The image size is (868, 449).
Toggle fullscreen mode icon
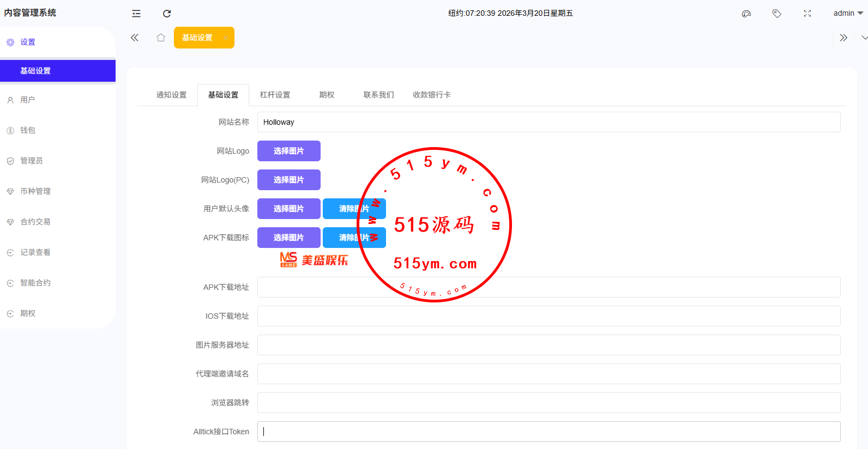point(807,14)
